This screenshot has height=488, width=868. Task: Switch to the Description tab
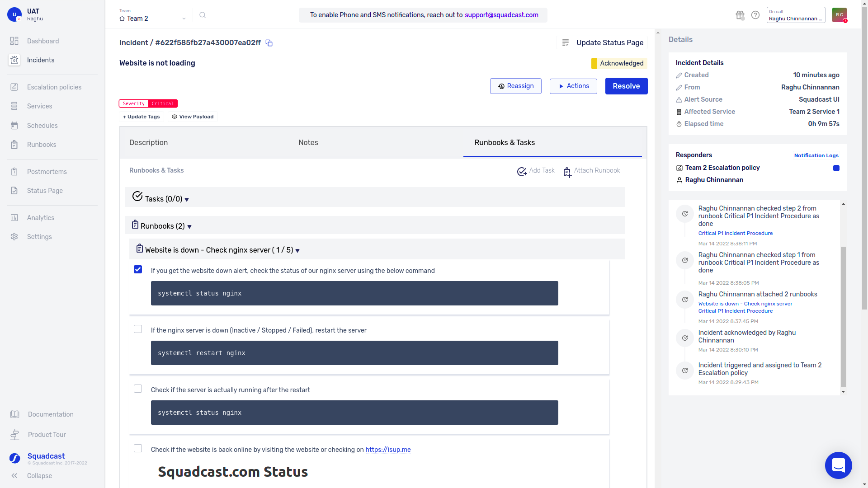pyautogui.click(x=148, y=143)
